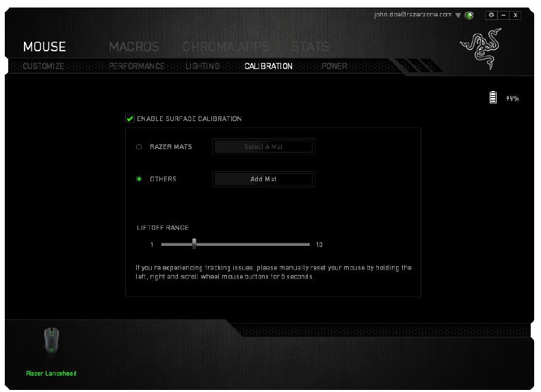Close the Synapse window
541x392 pixels.
515,15
